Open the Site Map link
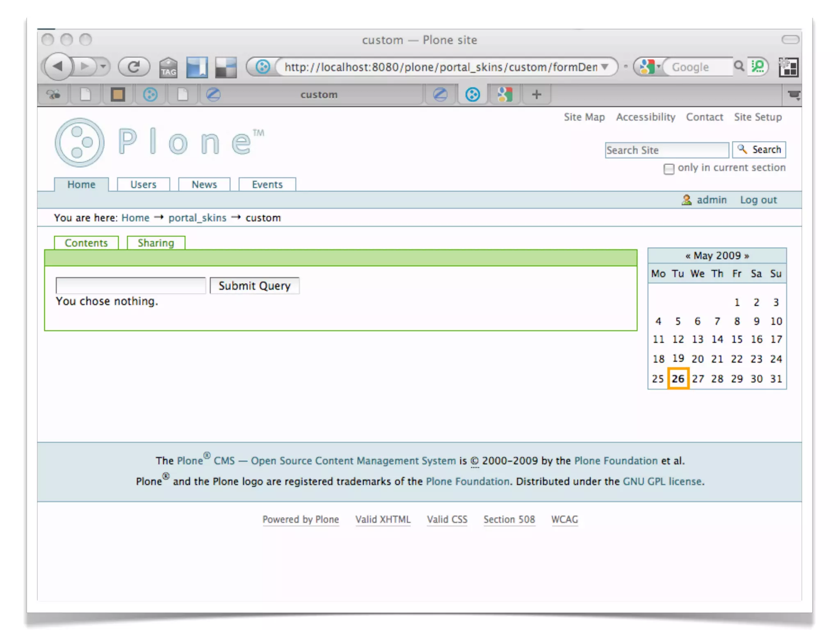 coord(584,117)
